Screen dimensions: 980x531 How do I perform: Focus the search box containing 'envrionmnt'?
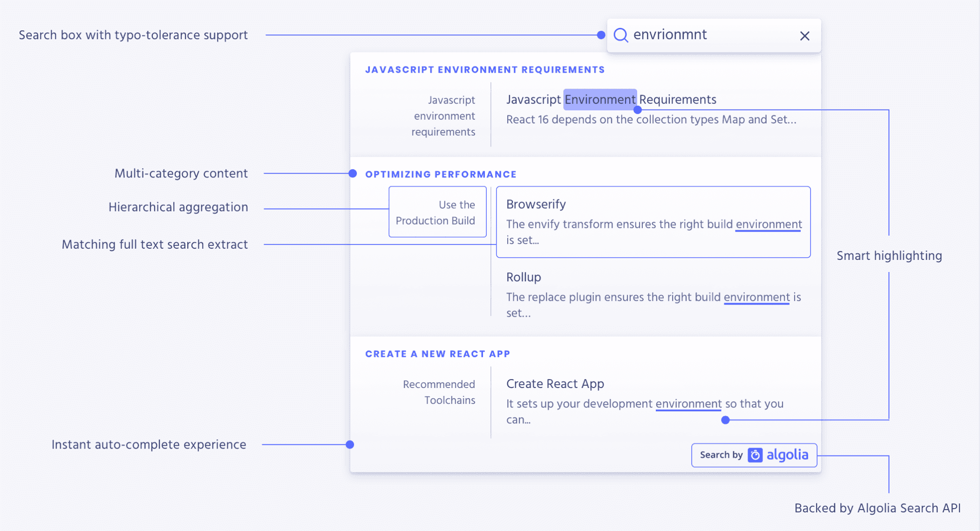tap(714, 35)
